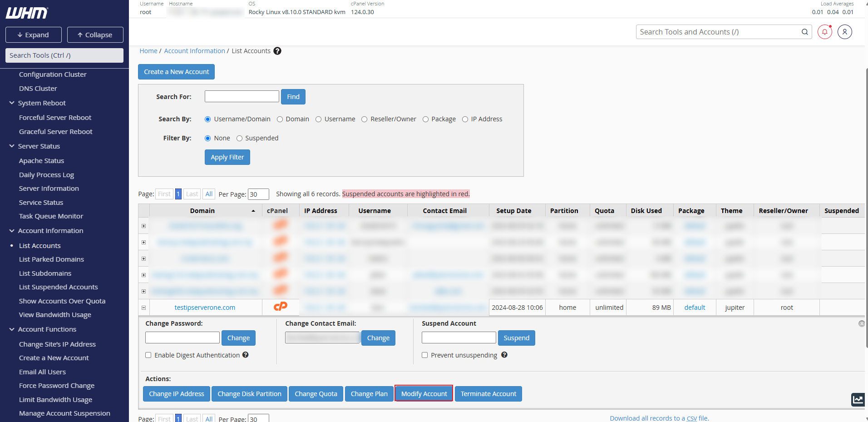Image resolution: width=868 pixels, height=422 pixels.
Task: Open List Accounts help question mark icon
Action: (x=277, y=51)
